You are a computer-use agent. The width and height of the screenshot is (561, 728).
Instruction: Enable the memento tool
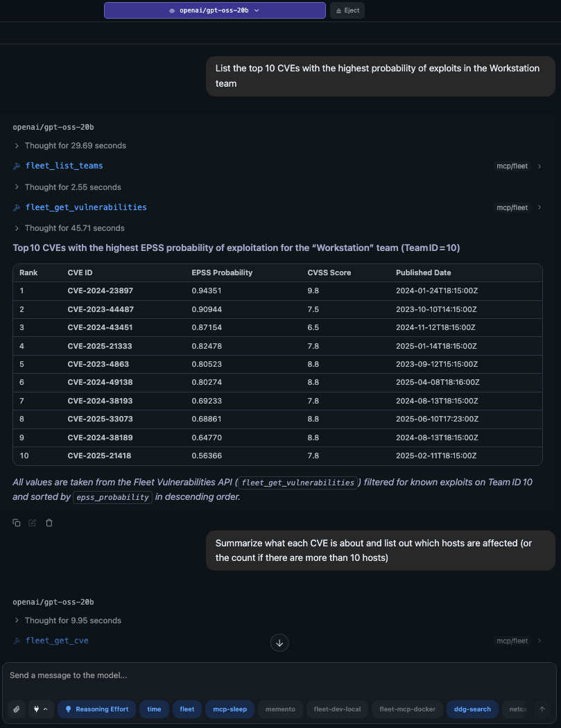[280, 709]
